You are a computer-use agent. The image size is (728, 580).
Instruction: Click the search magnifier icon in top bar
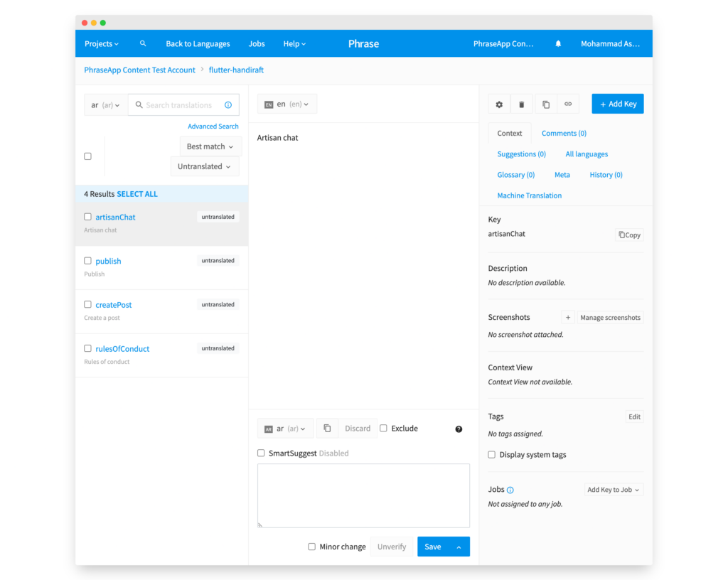click(x=143, y=43)
